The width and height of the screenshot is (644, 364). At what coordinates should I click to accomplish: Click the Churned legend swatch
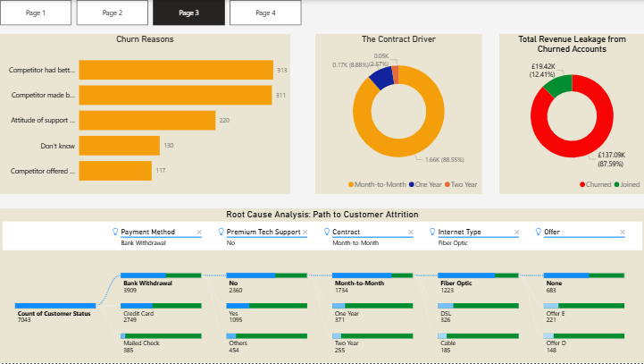coord(582,184)
